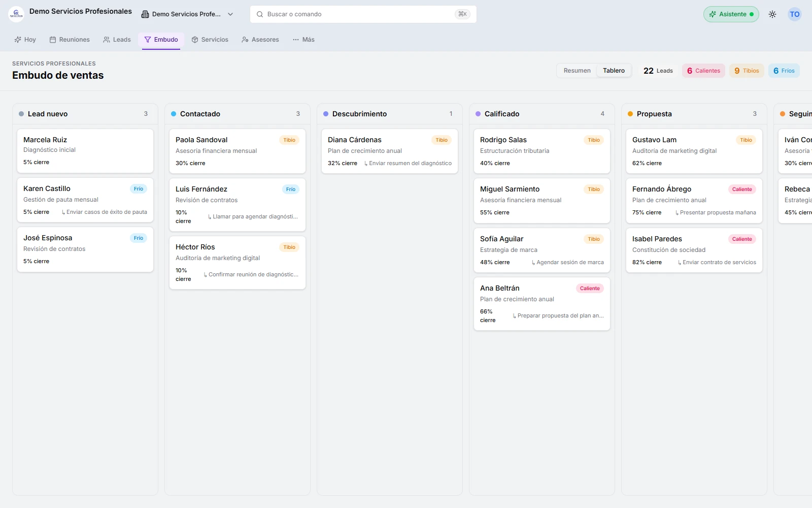Screen dimensions: 812x508
Task: Click the company logo icon
Action: (16, 14)
